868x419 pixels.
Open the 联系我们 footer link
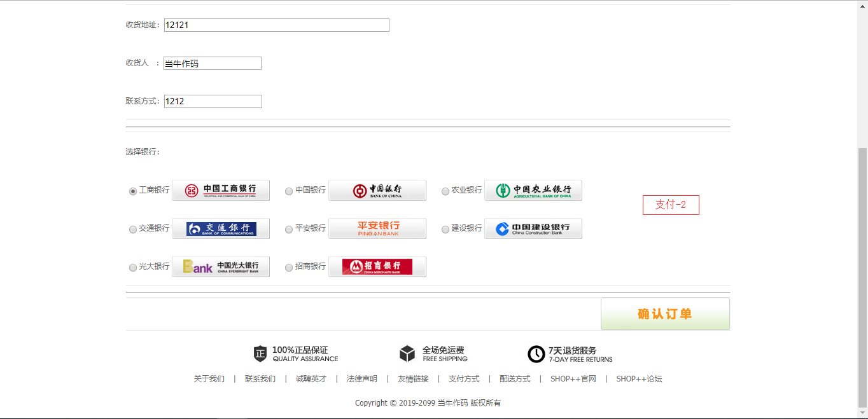pos(260,379)
